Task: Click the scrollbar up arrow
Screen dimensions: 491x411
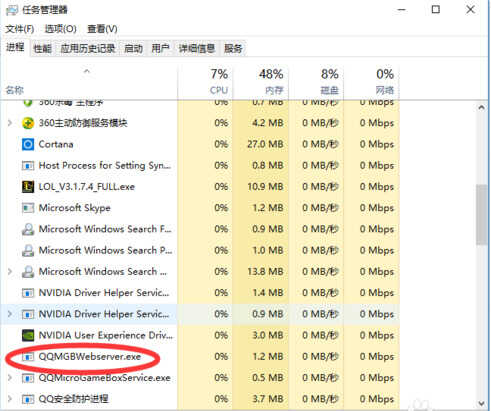Action: tap(481, 108)
